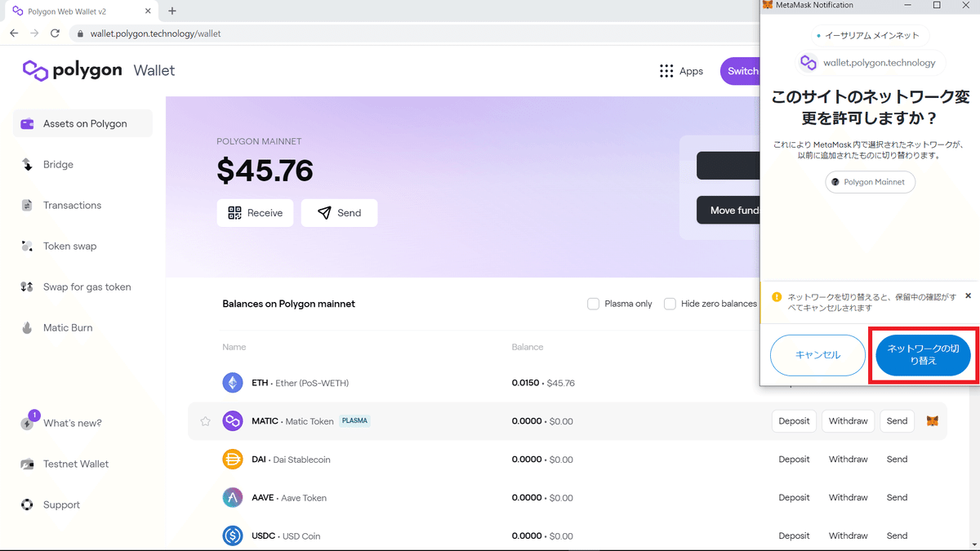Click the DAI token icon

click(233, 460)
